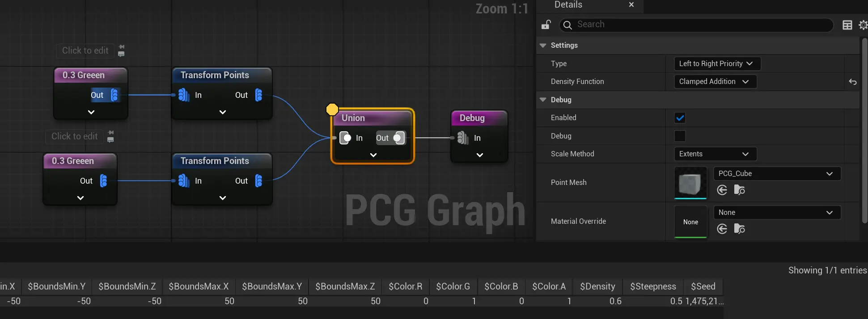
Task: Reset Density Function to default arrow
Action: 853,82
